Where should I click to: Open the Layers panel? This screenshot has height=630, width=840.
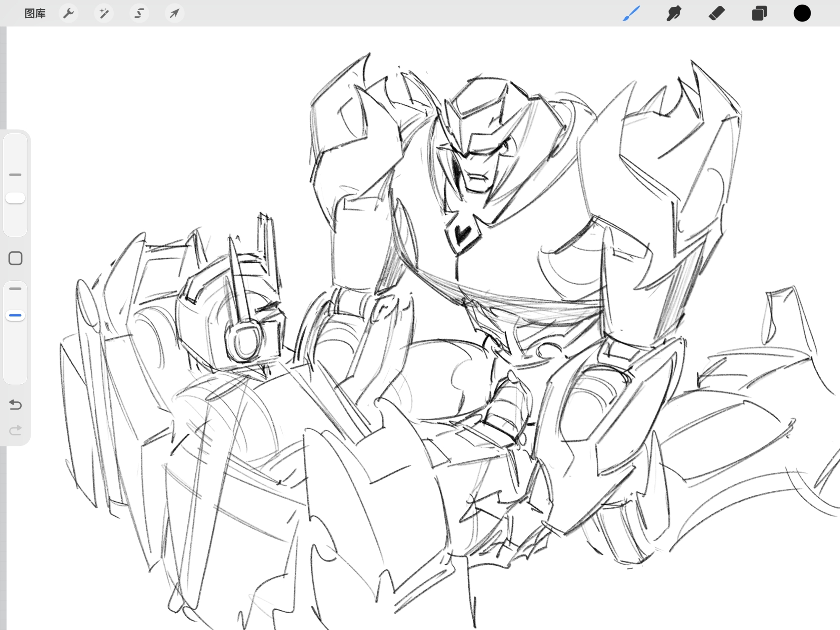[x=759, y=13]
